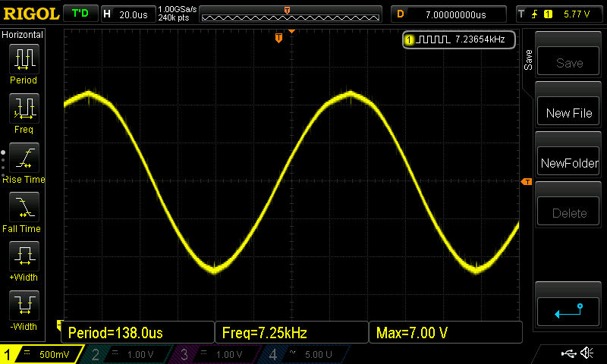Click the Freq=7.25kHz measurement readout

(x=291, y=333)
